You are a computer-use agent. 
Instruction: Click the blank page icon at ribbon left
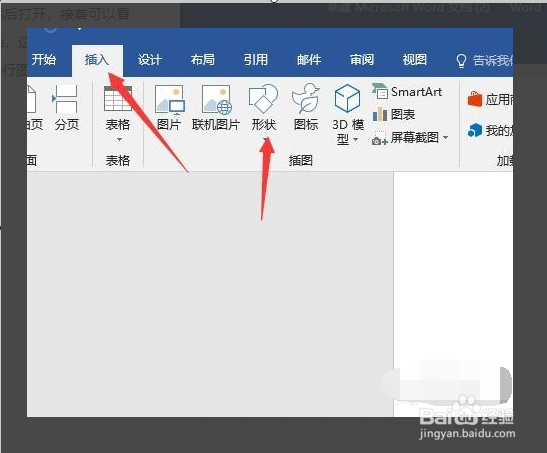(31, 100)
